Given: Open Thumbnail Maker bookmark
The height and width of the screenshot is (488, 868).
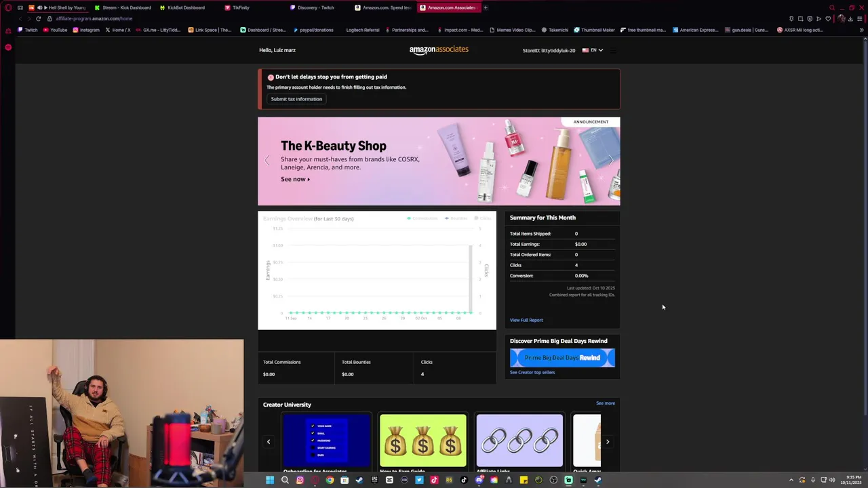Looking at the screenshot, I should (594, 30).
